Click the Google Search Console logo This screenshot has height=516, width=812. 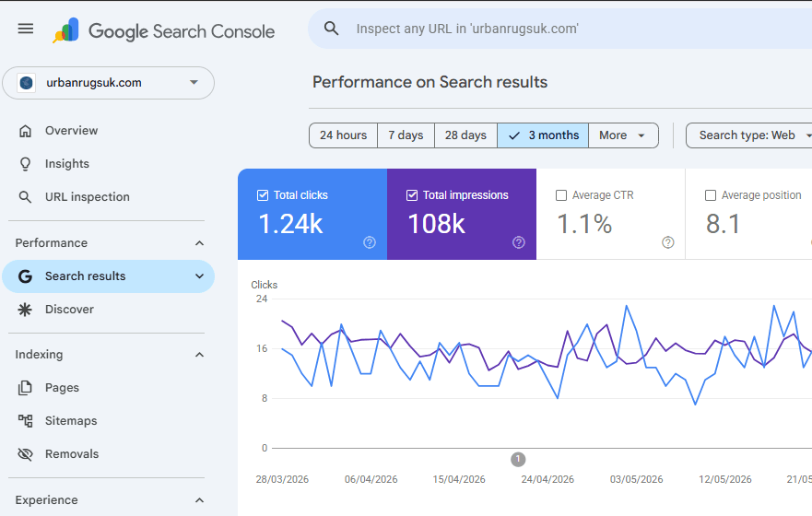[164, 31]
